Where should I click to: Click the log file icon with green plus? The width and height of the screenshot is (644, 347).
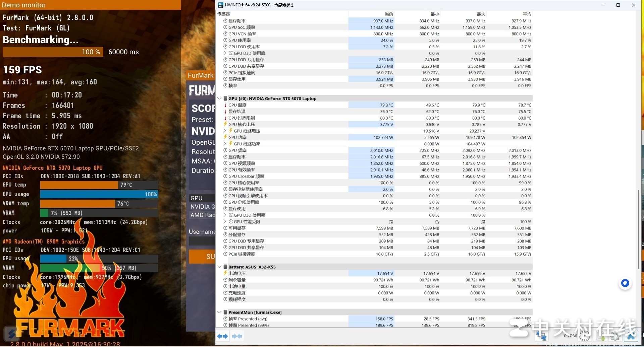pyautogui.click(x=600, y=336)
